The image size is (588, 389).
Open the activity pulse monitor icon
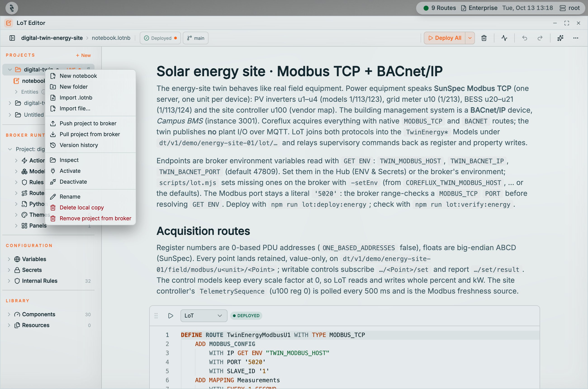click(504, 38)
